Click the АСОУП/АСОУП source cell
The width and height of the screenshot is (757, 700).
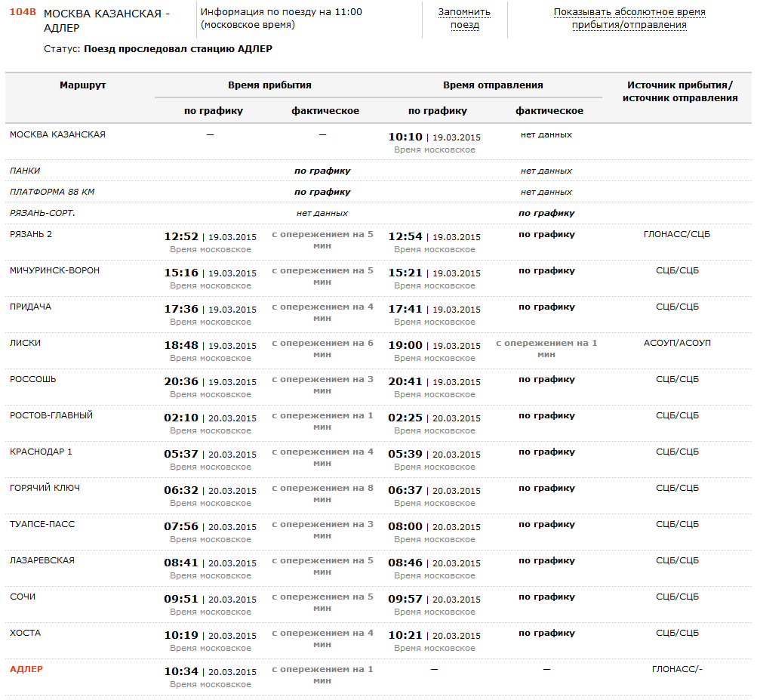676,343
